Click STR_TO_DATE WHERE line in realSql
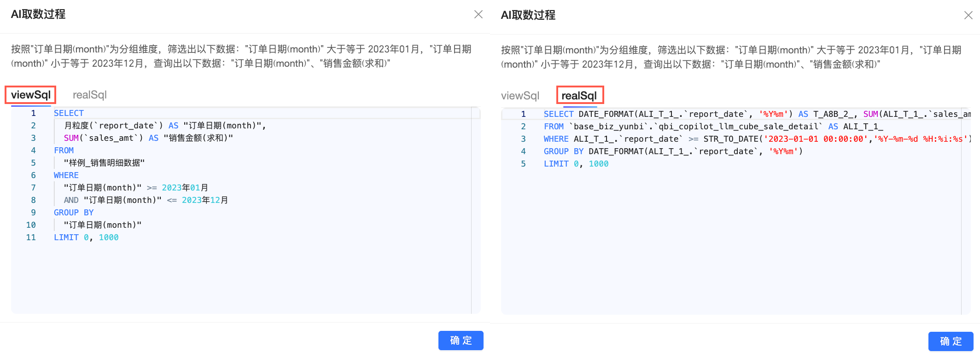 coord(757,139)
